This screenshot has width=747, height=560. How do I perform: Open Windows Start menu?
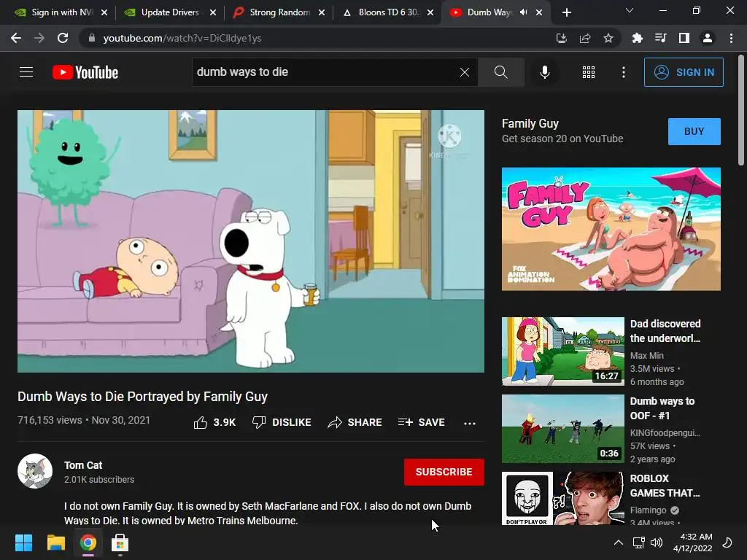click(23, 542)
